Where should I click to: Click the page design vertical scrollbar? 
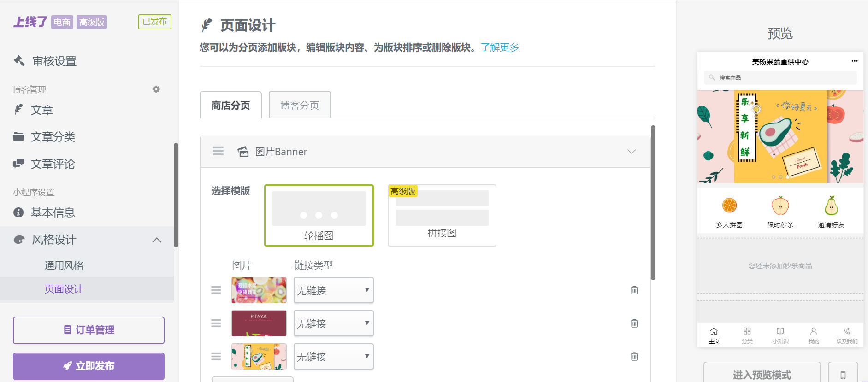[x=653, y=203]
